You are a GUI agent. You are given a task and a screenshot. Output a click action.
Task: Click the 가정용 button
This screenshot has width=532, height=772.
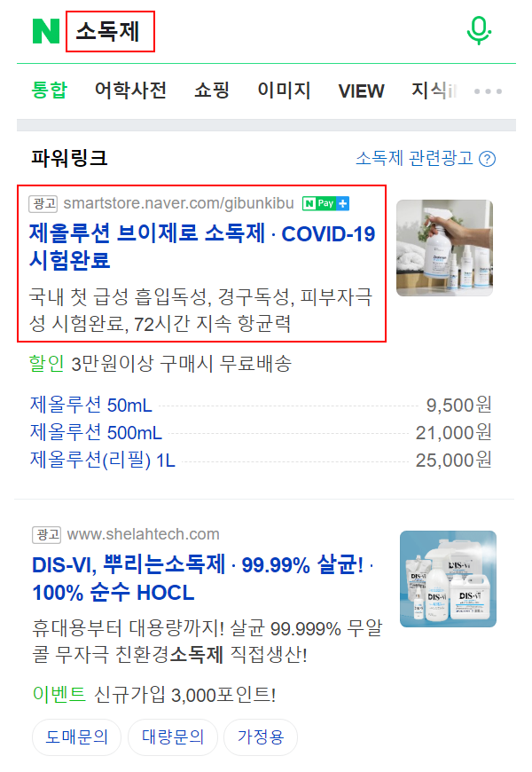(x=261, y=737)
